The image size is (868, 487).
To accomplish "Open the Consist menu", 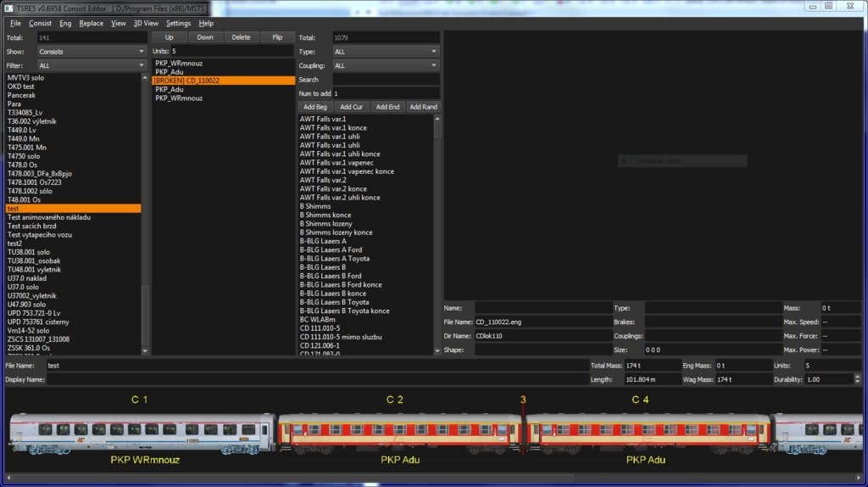I will coord(40,24).
